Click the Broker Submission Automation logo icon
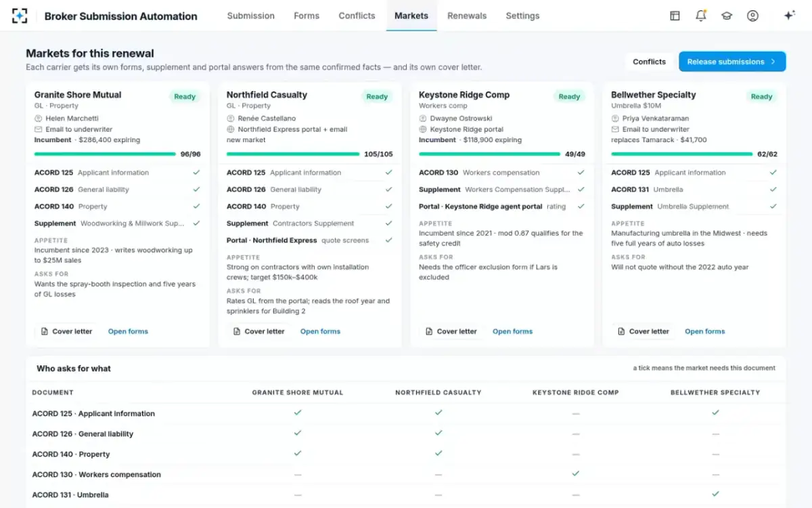 20,16
